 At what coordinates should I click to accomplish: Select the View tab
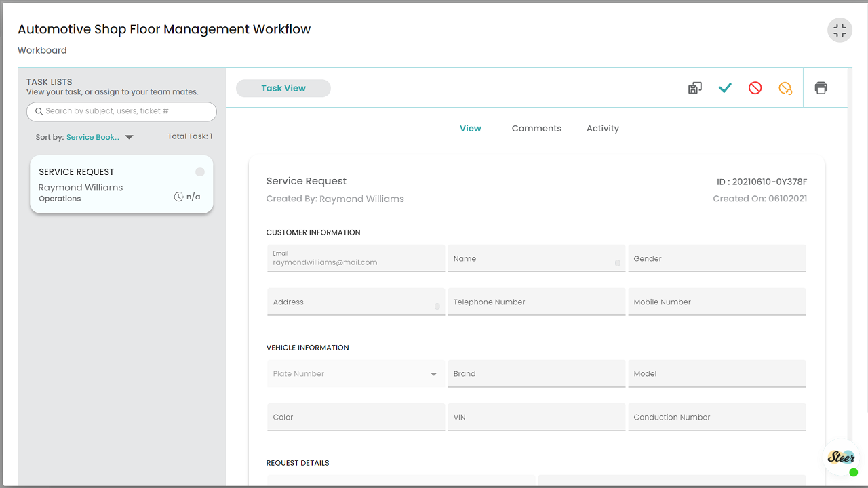click(470, 129)
